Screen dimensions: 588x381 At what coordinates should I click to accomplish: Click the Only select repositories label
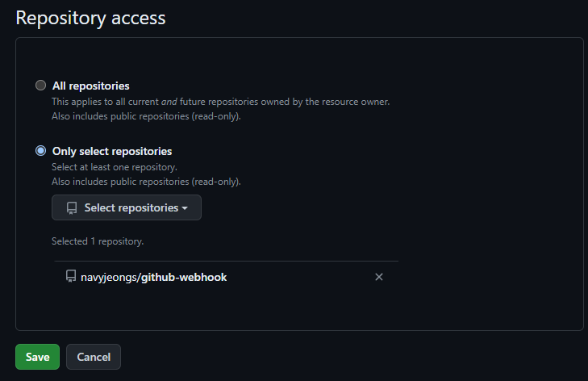(112, 151)
